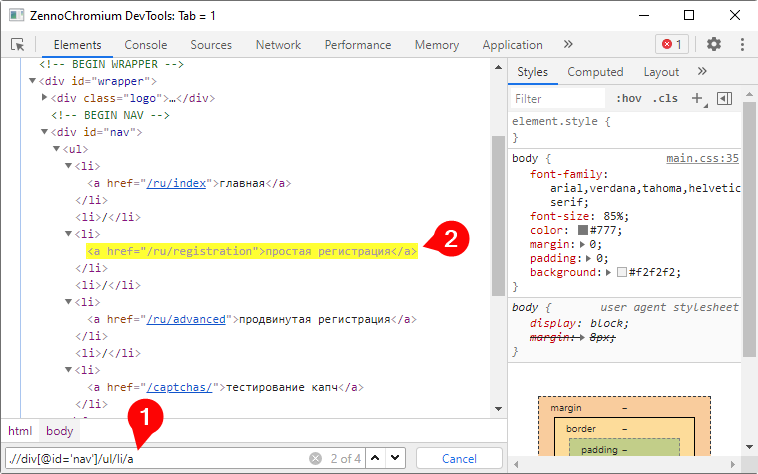Toggle the computed styles sidebar icon
This screenshot has height=474, width=758.
pos(725,98)
